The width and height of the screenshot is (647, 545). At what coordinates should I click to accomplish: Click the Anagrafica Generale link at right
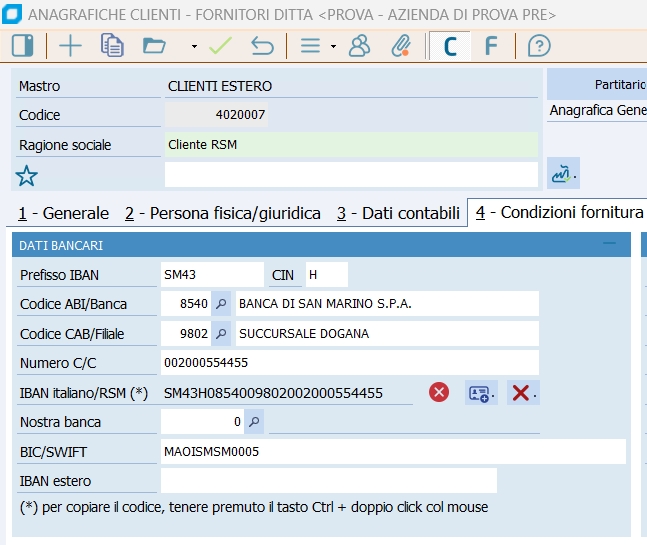point(597,110)
